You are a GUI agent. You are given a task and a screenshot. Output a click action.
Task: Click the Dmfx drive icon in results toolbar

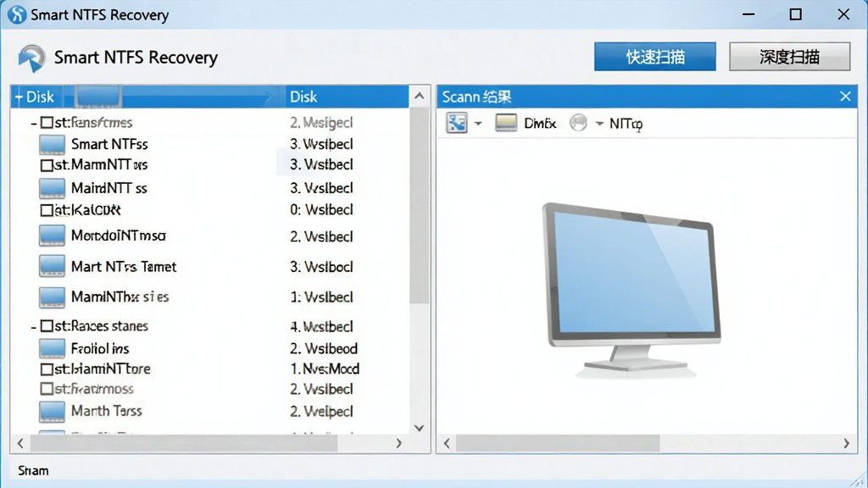[x=506, y=123]
